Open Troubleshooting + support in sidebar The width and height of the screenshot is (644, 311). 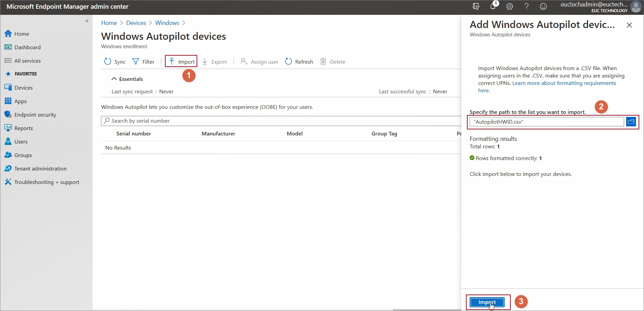coord(46,182)
